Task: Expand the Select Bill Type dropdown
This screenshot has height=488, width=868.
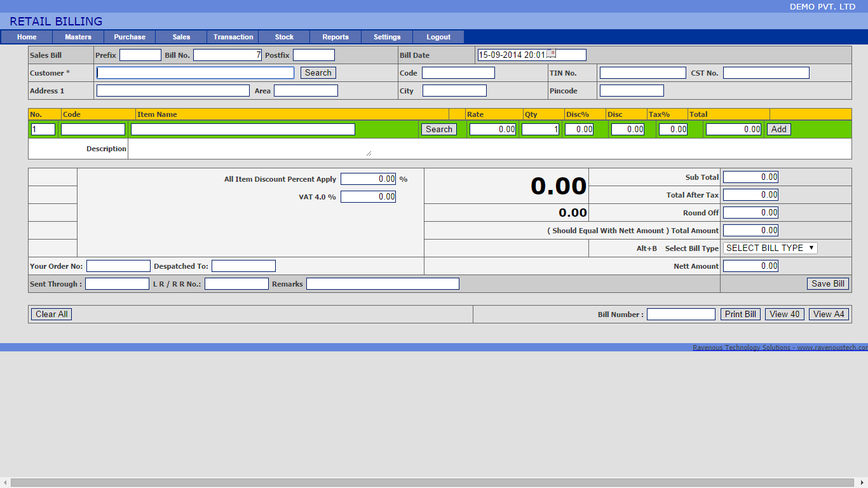Action: point(770,248)
